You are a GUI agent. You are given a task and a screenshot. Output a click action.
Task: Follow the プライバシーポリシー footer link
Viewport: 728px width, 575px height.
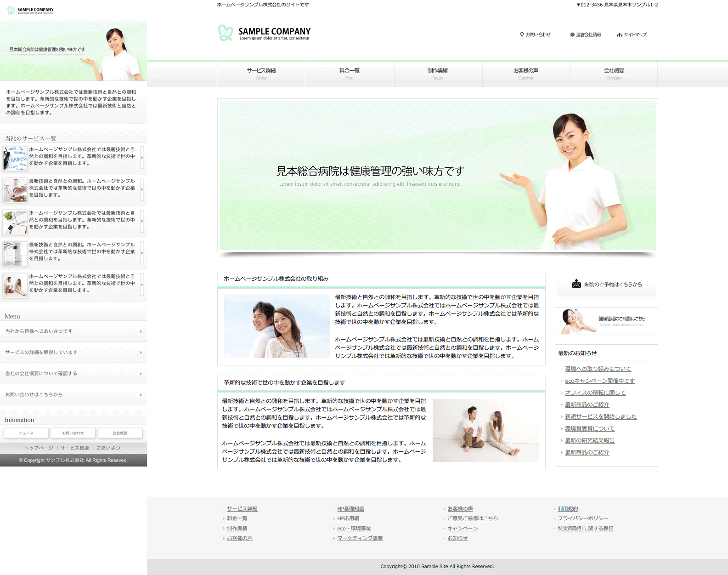(x=582, y=518)
